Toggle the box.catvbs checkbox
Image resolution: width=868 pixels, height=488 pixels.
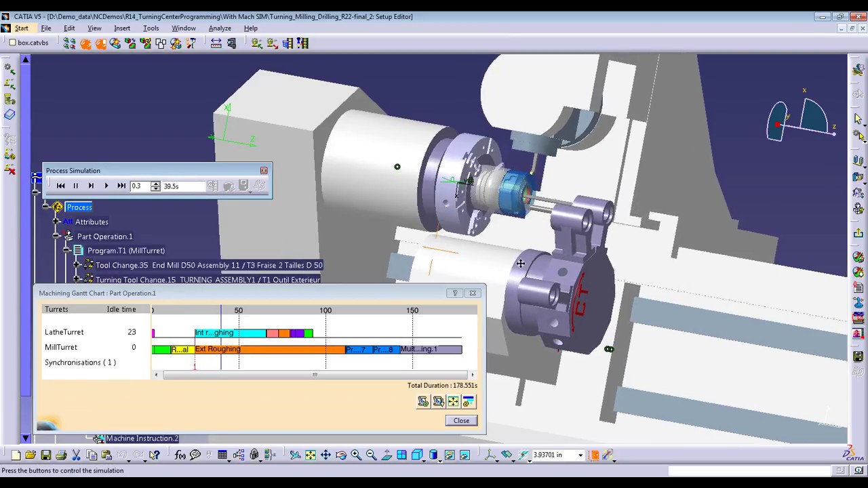click(12, 43)
